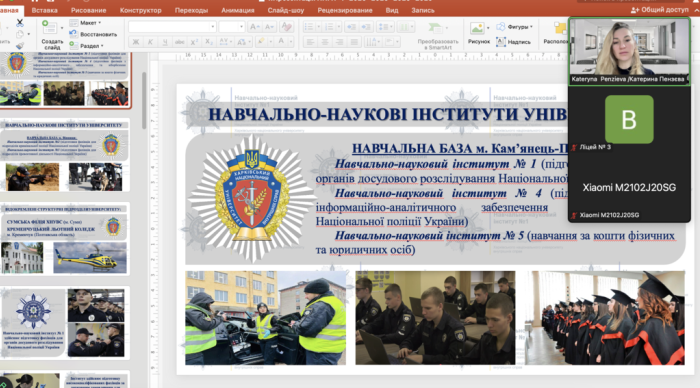This screenshot has height=388, width=700.
Task: Click the Subscript X₂ icon
Action: pos(209,42)
